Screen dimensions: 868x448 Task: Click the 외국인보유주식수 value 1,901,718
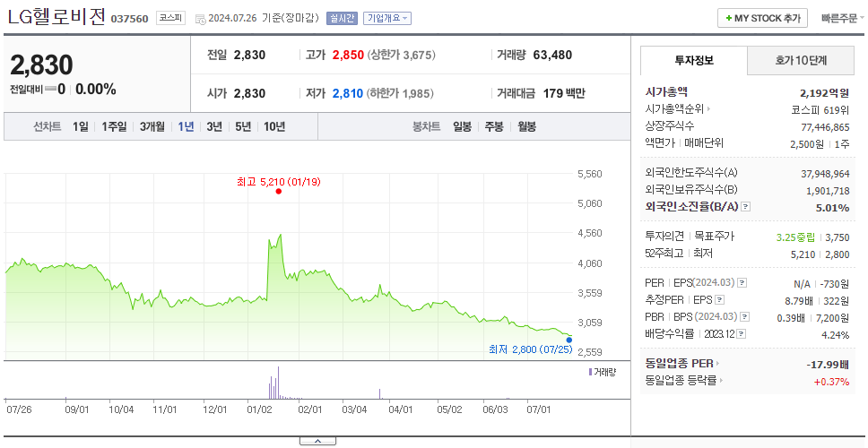(x=829, y=191)
